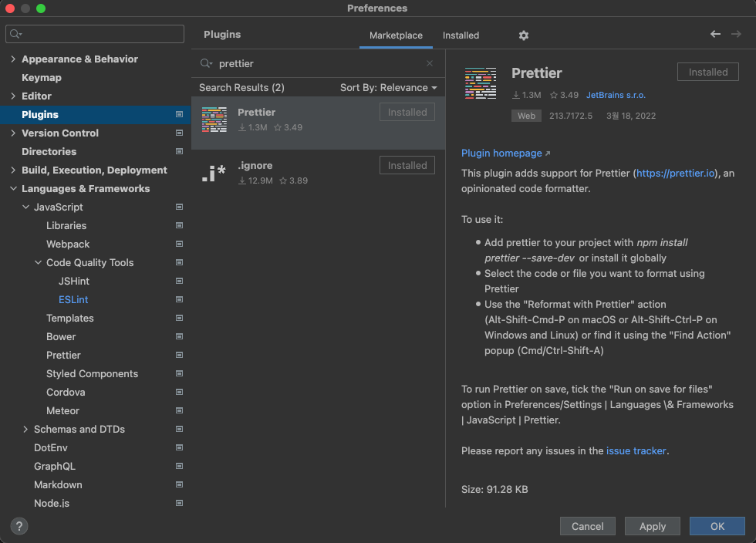Click the forward navigation arrow
The width and height of the screenshot is (756, 543).
click(736, 34)
